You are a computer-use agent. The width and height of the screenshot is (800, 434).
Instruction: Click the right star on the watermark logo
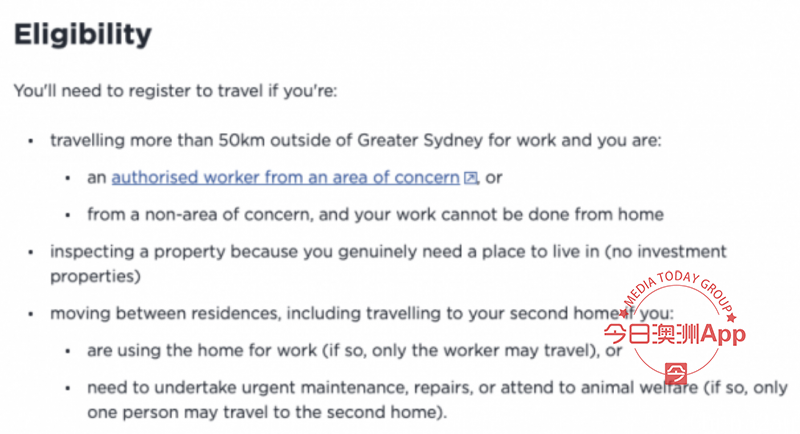(x=732, y=318)
